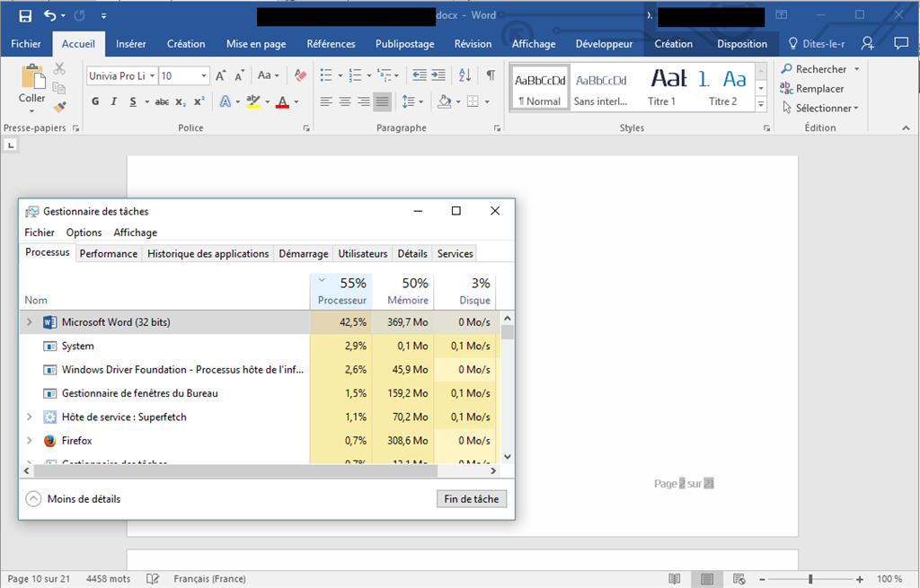Image resolution: width=920 pixels, height=588 pixels.
Task: Apply shading with the paint bucket
Action: [444, 102]
